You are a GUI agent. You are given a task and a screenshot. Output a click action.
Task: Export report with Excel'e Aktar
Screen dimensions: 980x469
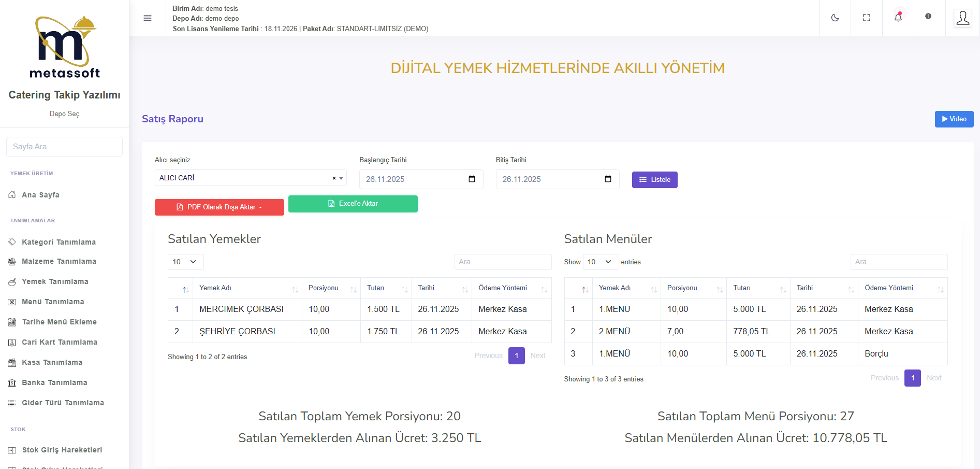353,204
